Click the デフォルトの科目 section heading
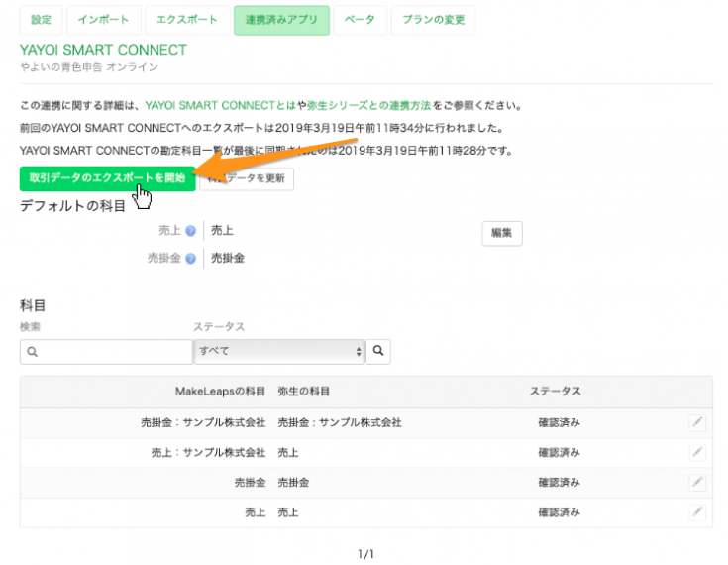Viewport: 728px width, 565px height. (x=73, y=206)
